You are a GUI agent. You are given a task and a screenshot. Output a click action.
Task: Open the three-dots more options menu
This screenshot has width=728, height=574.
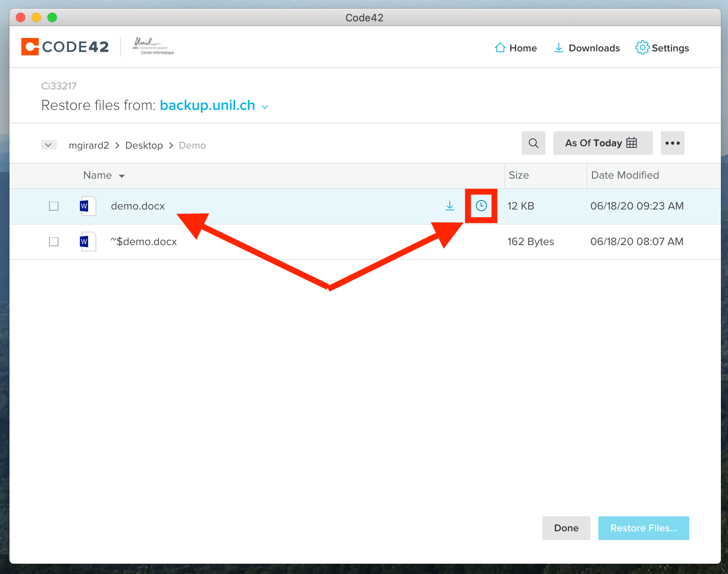tap(672, 143)
